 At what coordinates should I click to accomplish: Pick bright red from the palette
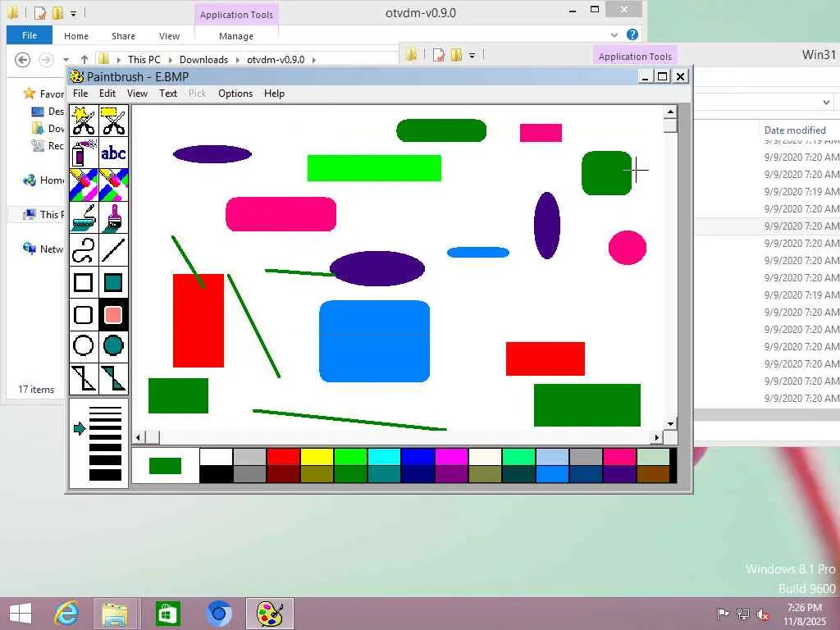[x=283, y=457]
